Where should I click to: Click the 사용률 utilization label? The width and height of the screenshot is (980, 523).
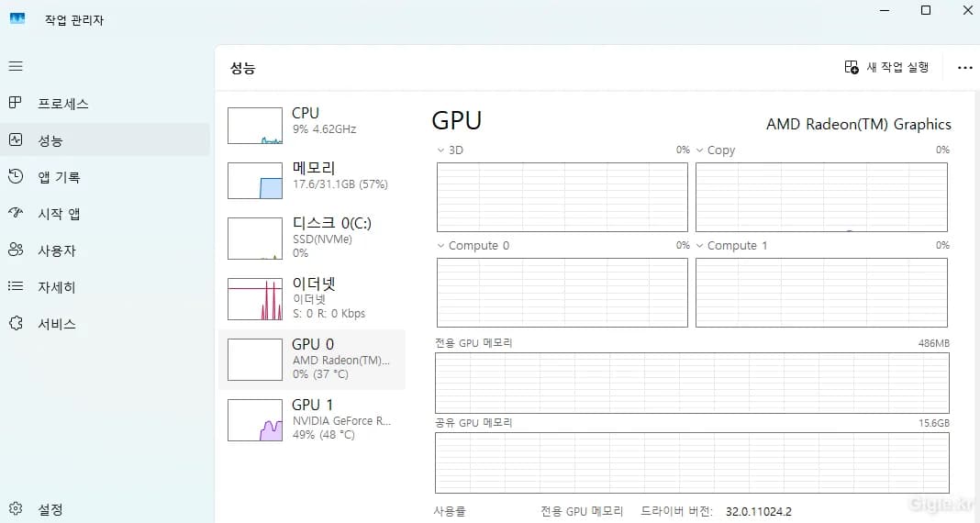click(x=450, y=512)
